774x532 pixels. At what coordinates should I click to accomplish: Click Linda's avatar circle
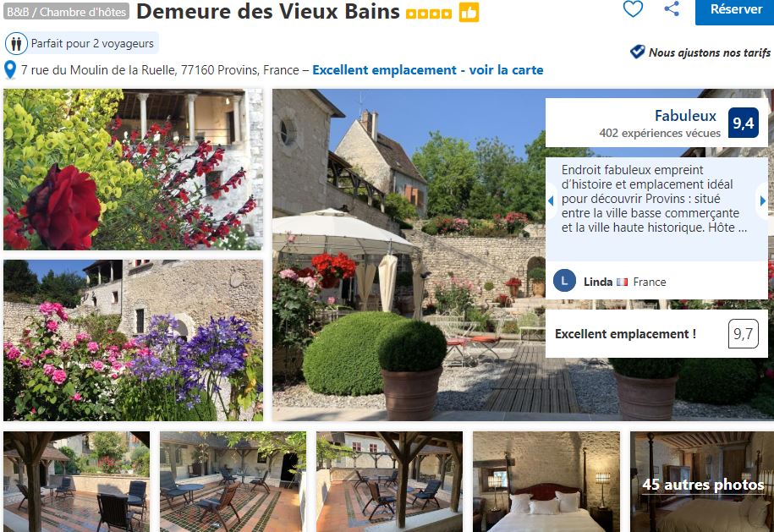point(564,281)
